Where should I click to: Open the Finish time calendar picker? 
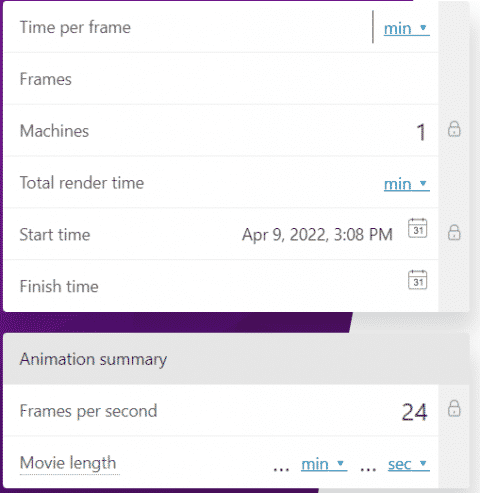pos(418,280)
